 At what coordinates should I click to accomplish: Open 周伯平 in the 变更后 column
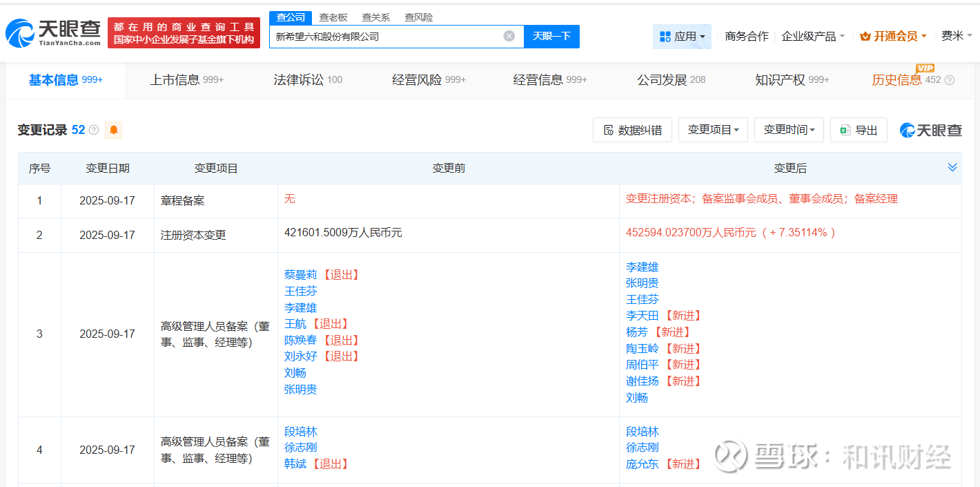(643, 365)
